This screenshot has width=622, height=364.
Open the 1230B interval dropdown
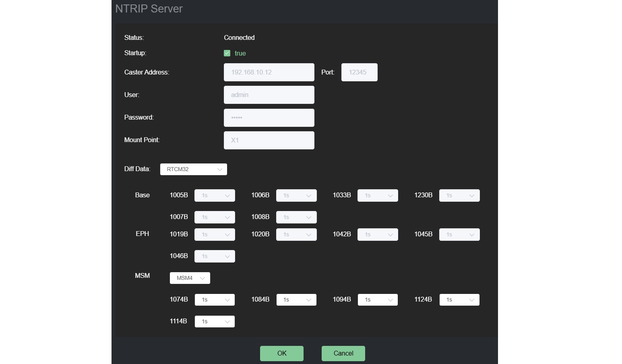click(x=459, y=196)
